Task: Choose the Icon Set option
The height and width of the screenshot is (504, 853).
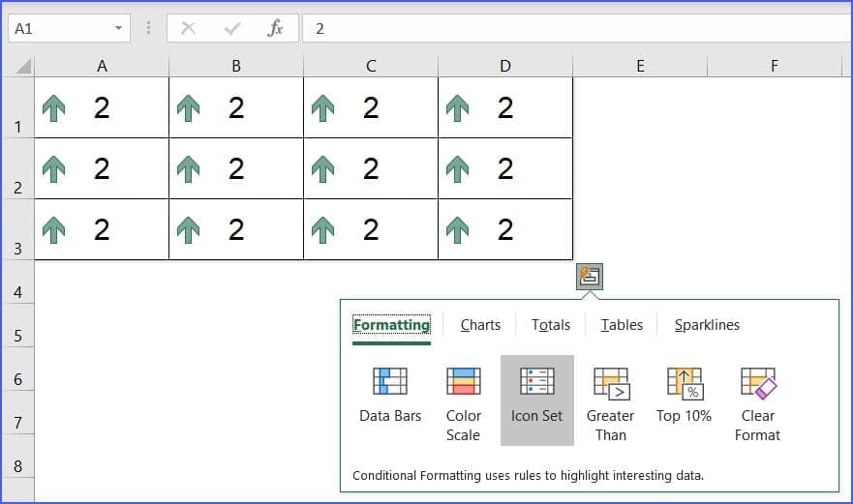Action: click(537, 400)
